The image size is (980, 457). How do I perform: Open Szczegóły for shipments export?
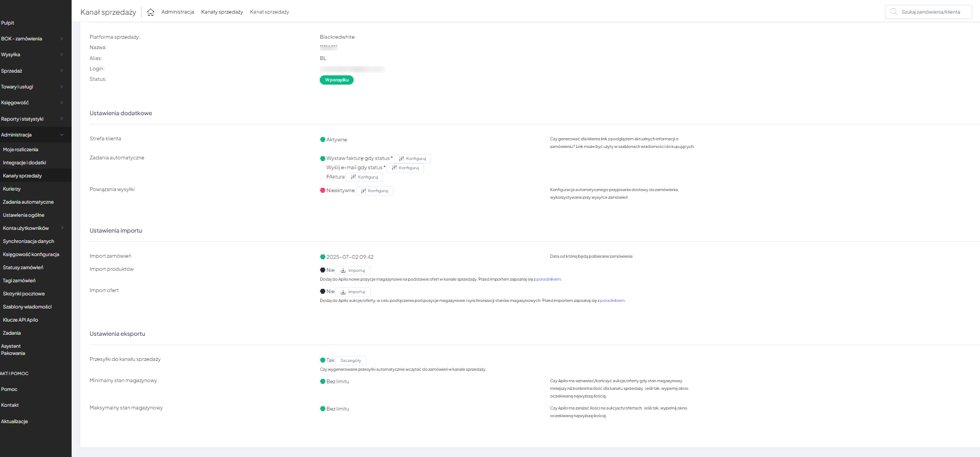(x=351, y=361)
